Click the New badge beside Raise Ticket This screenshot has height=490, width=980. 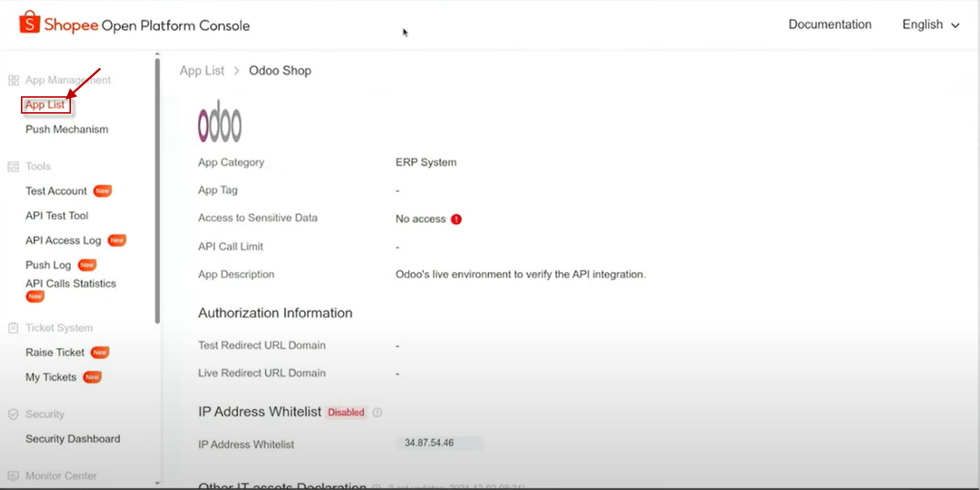point(100,352)
